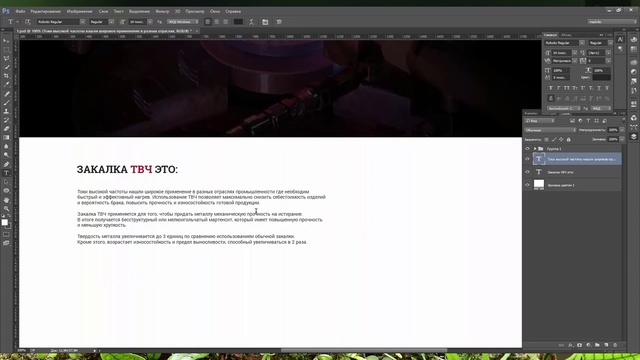Select the Clone Stamp tool

tap(6, 111)
